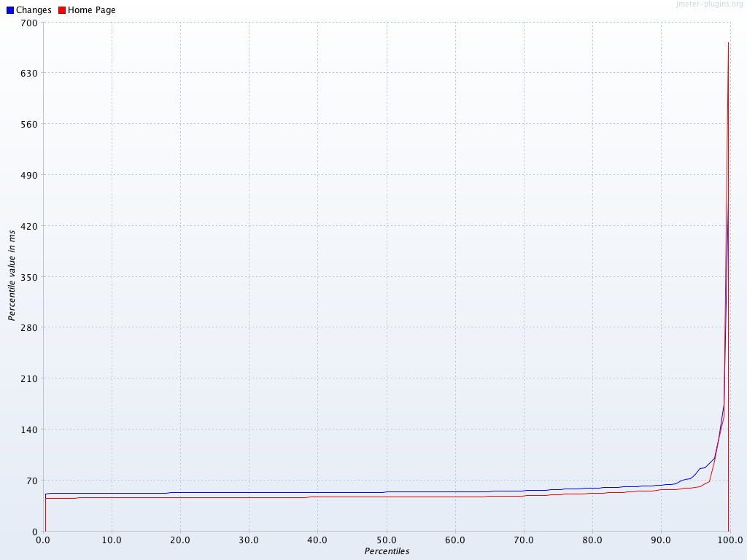Viewport: 747px width, 560px height.
Task: Click the Percentiles x-axis title
Action: pos(387,551)
